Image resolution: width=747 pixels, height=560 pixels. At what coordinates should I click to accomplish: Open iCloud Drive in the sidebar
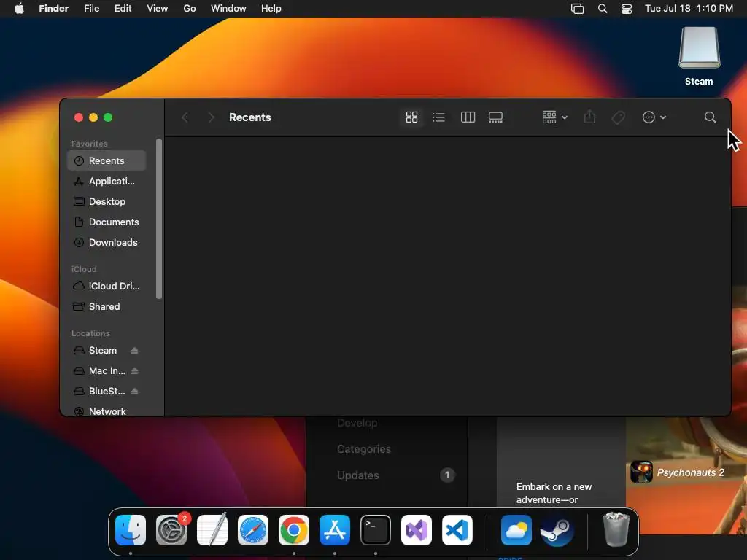(x=107, y=286)
